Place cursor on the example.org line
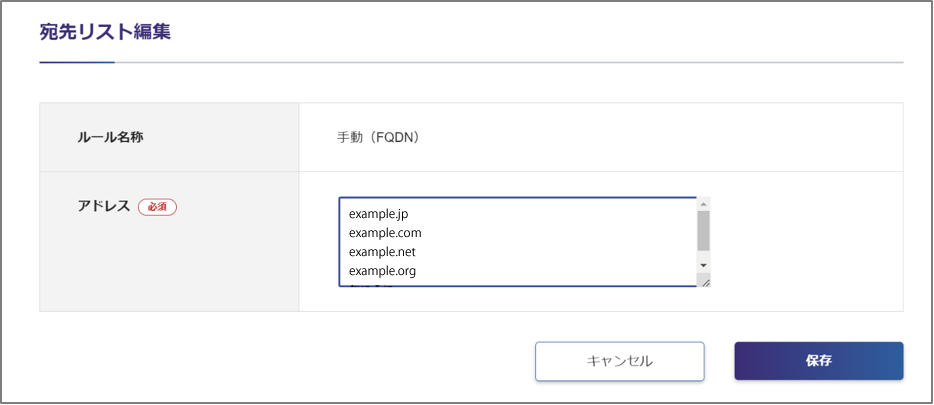The width and height of the screenshot is (934, 405). pyautogui.click(x=382, y=271)
